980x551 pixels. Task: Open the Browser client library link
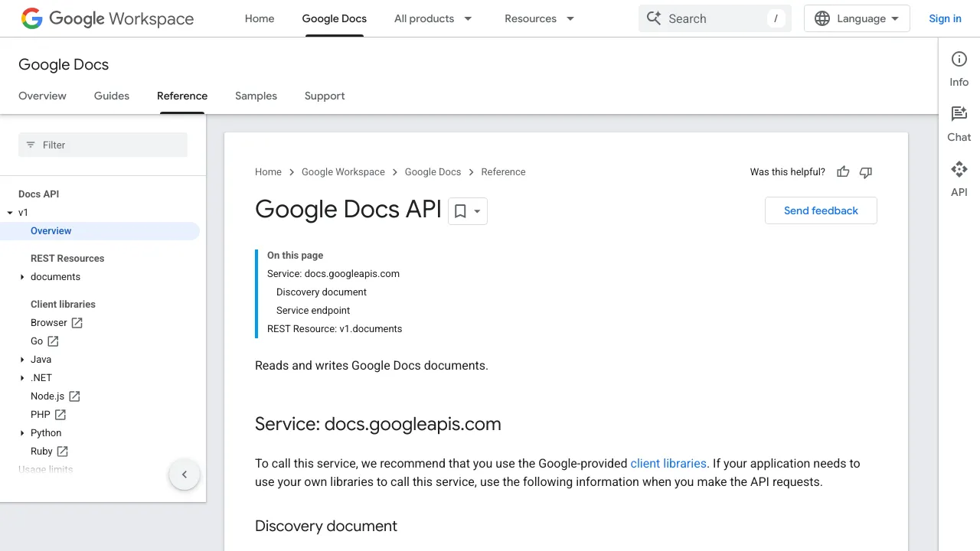point(49,323)
